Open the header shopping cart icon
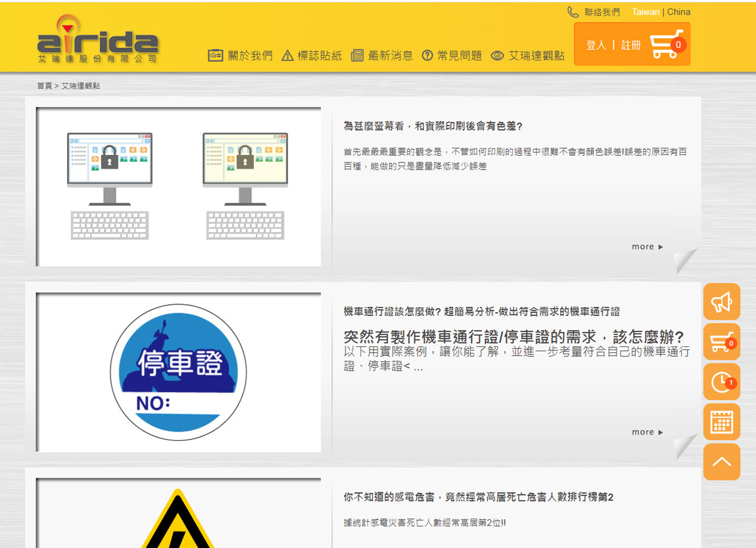This screenshot has height=548, width=756. click(x=667, y=45)
